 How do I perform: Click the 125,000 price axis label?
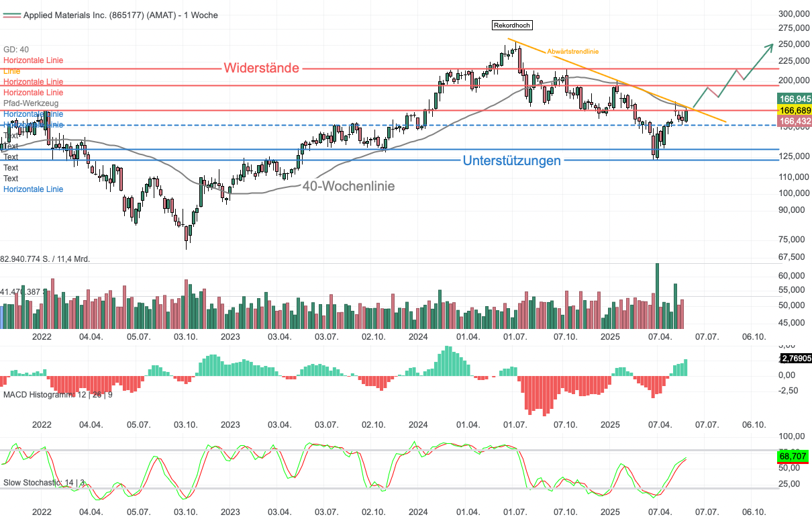(x=795, y=157)
